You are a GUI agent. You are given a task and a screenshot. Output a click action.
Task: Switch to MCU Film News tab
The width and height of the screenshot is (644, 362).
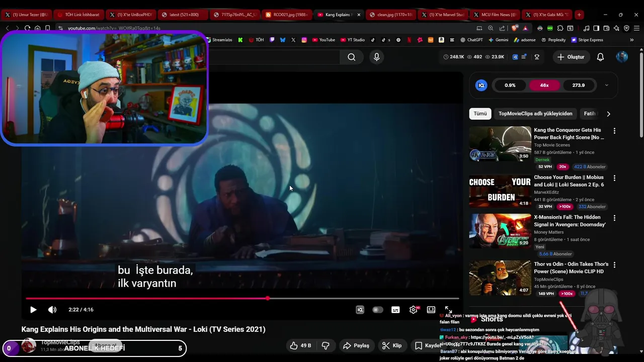click(495, 15)
